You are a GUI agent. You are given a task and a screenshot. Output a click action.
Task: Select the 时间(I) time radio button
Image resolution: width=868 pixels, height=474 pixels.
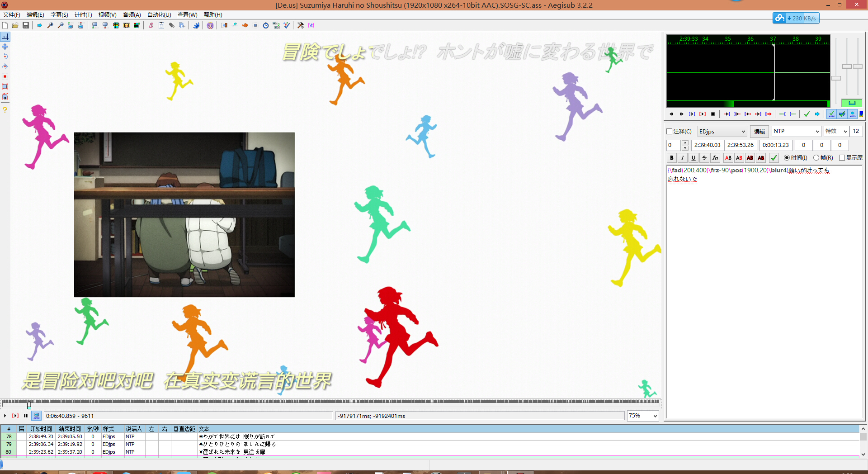787,158
